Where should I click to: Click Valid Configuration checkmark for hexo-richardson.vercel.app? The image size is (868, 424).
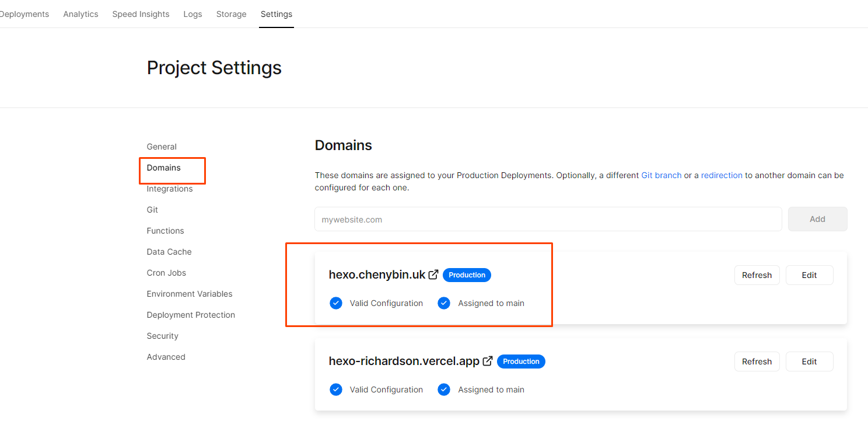[336, 390]
